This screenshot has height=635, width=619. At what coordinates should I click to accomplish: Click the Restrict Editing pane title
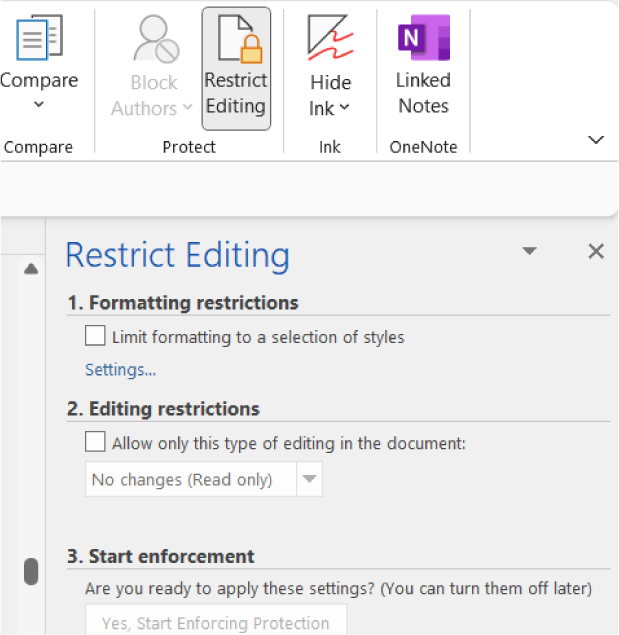click(177, 256)
